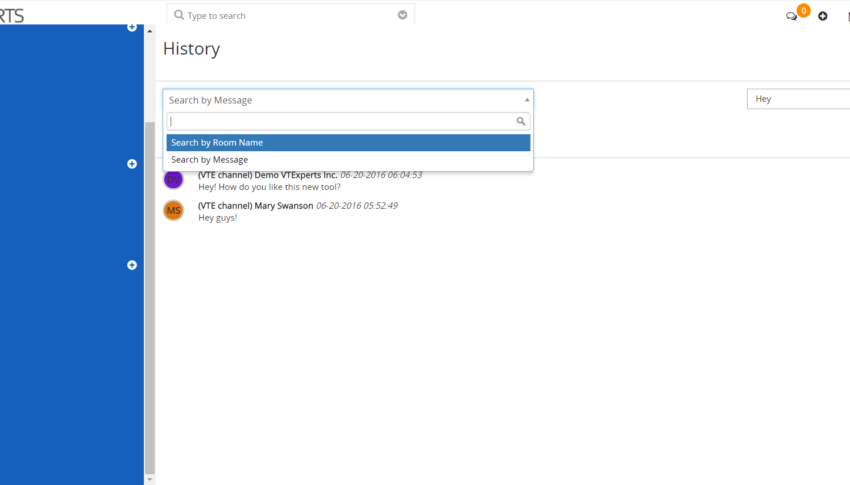Click the search icon inside dropdown filter
Screen dimensions: 850x485
(x=520, y=121)
